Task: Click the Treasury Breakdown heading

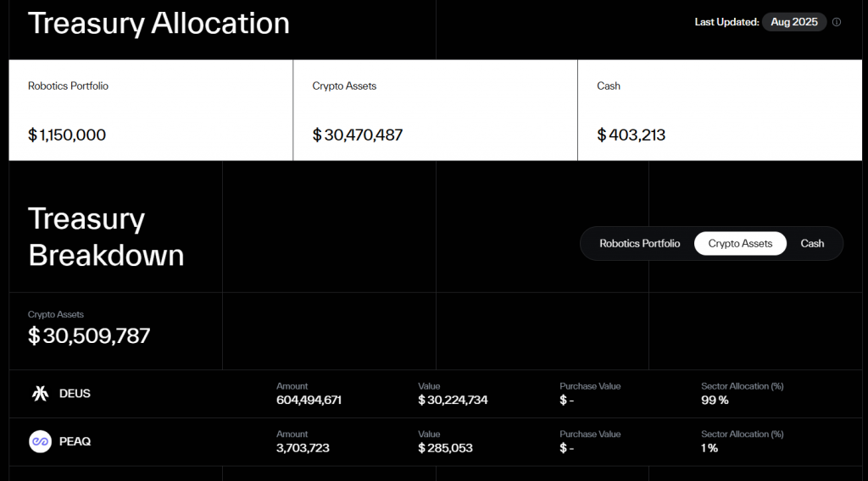Action: coord(106,237)
